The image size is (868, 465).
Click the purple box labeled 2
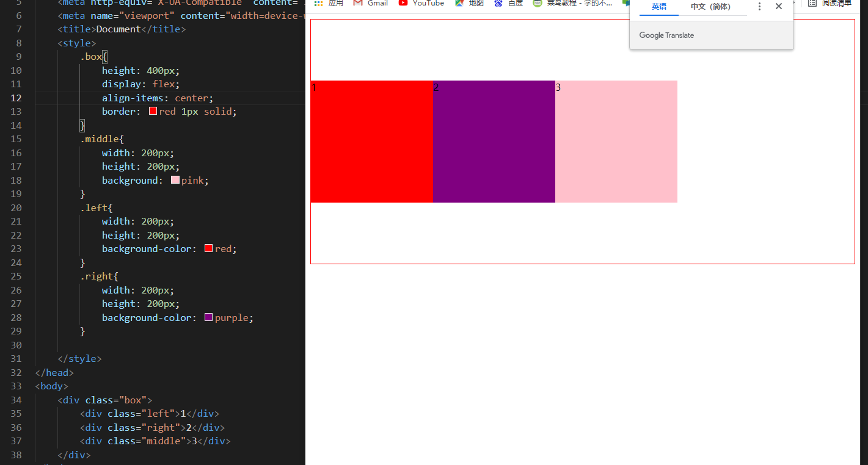(494, 142)
